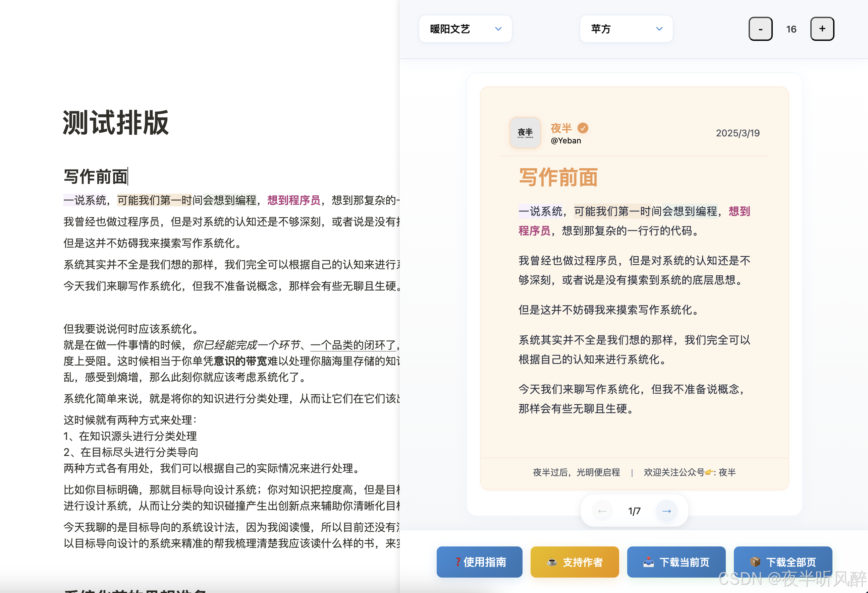Image resolution: width=868 pixels, height=593 pixels.
Task: Click the 支持作者 coffee button
Action: (575, 562)
